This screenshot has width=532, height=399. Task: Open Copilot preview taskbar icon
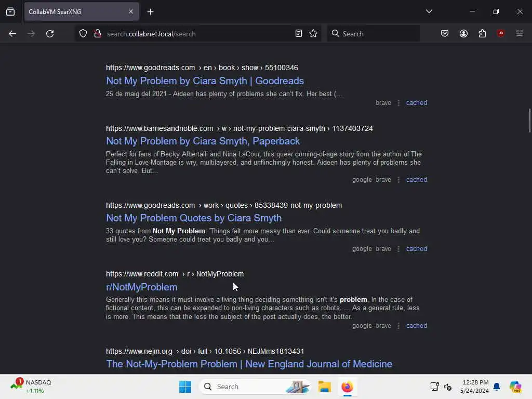point(515,387)
